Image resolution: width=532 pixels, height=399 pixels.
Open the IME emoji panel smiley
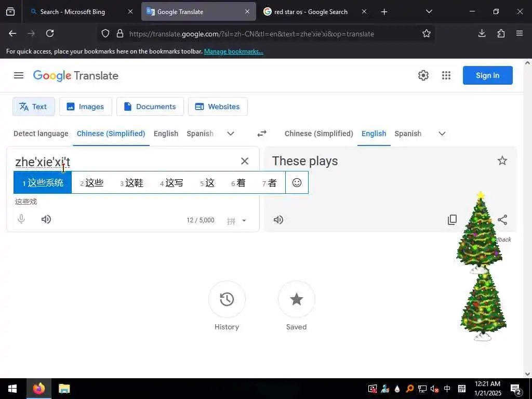(297, 183)
